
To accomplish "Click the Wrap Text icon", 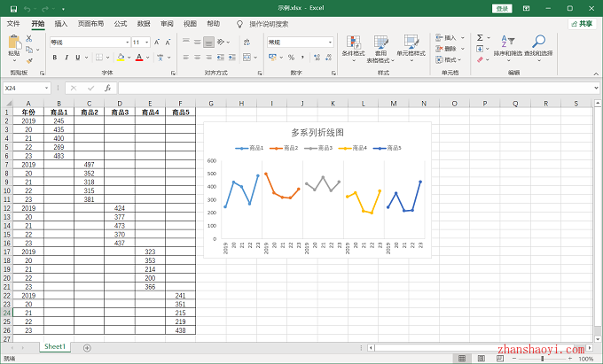I will 247,43.
